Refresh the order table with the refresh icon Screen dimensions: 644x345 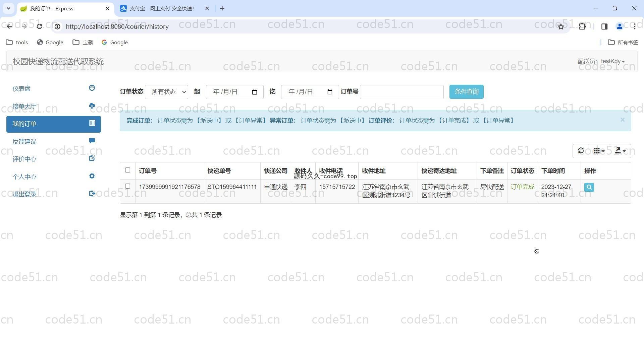[581, 151]
